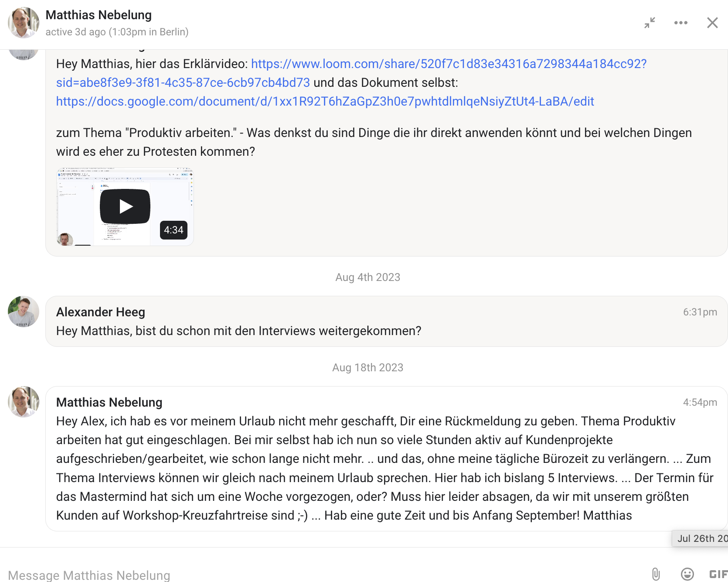
Task: Attach a file with the paperclip icon
Action: click(x=656, y=574)
